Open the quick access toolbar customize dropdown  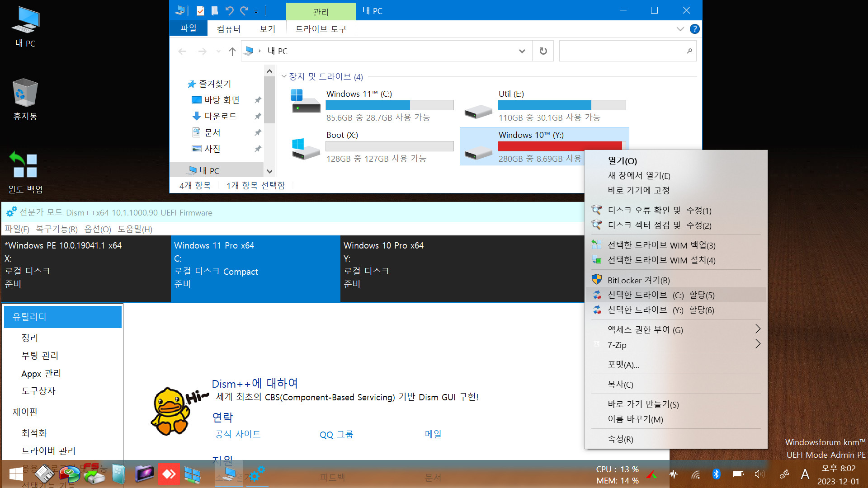[x=256, y=11]
